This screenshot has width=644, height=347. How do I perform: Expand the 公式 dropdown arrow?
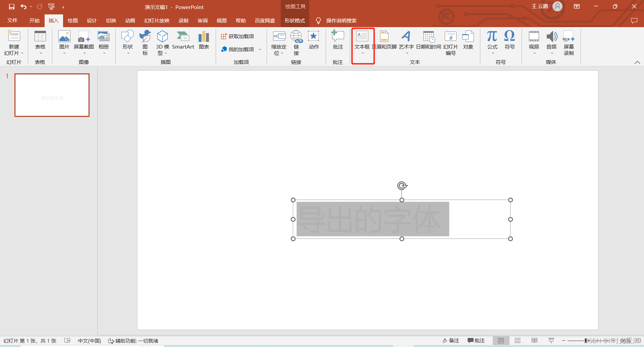point(493,53)
